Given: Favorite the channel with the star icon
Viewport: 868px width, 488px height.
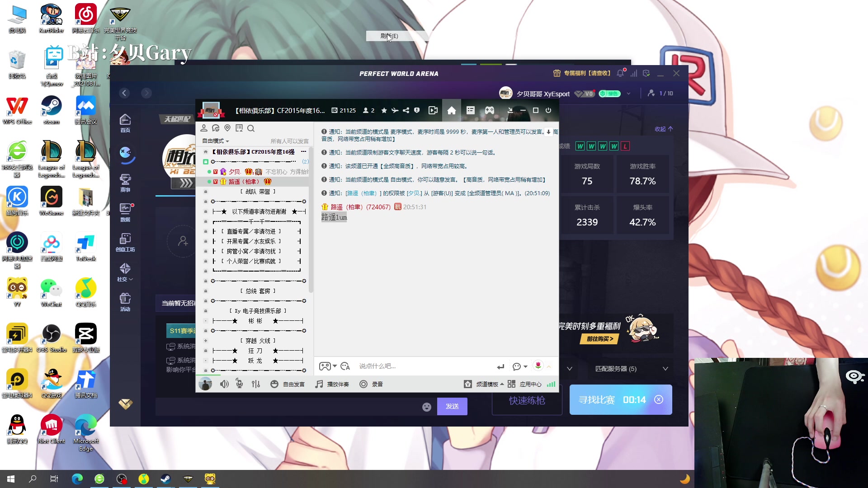Looking at the screenshot, I should click(x=384, y=110).
